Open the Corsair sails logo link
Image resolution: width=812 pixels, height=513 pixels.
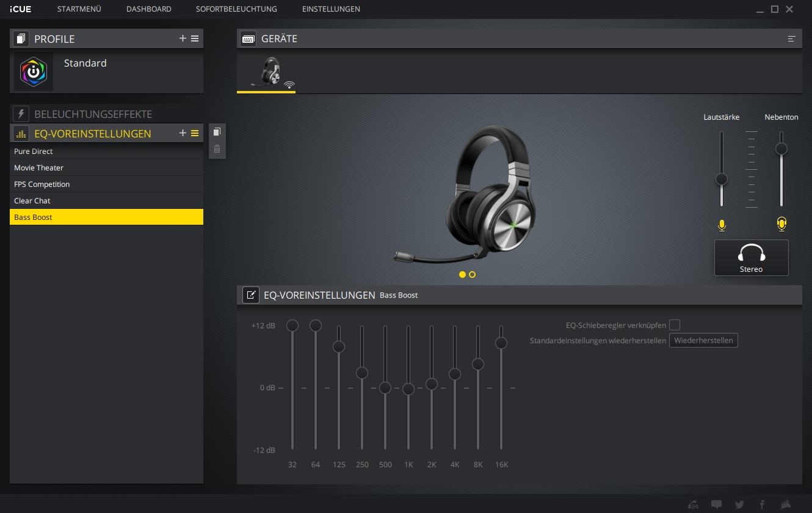click(786, 504)
